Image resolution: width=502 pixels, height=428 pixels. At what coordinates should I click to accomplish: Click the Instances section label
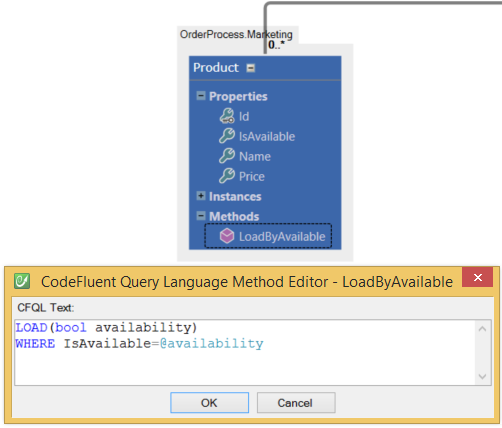click(x=235, y=196)
